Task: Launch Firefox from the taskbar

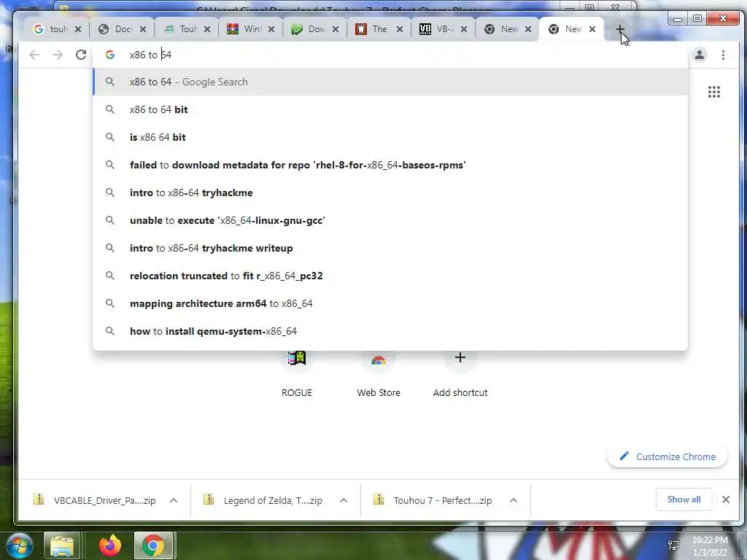Action: point(110,545)
